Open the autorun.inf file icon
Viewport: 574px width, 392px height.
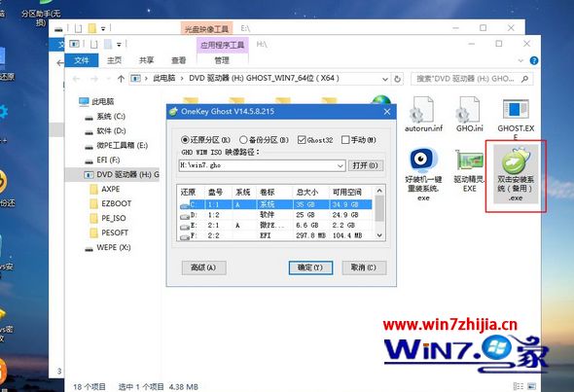(x=423, y=110)
